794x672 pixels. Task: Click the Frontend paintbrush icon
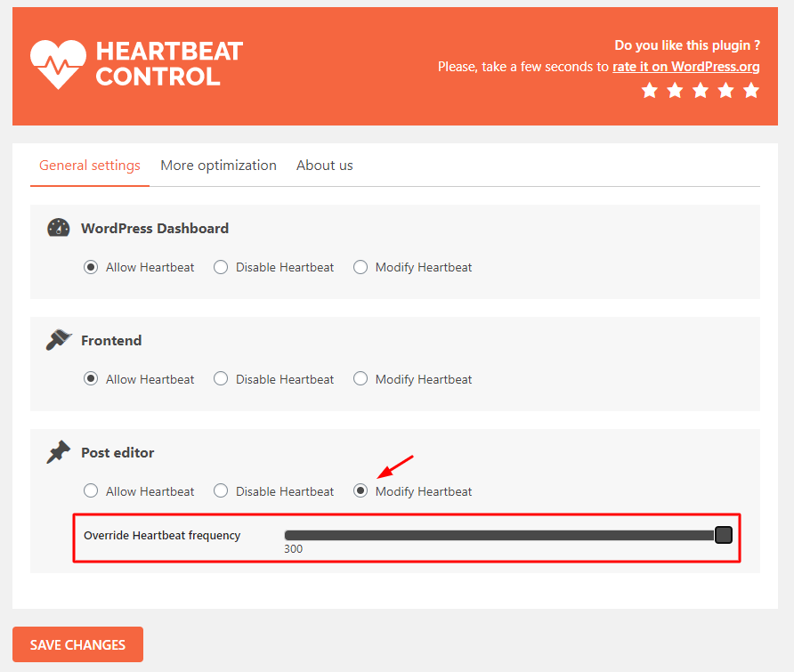pyautogui.click(x=58, y=340)
